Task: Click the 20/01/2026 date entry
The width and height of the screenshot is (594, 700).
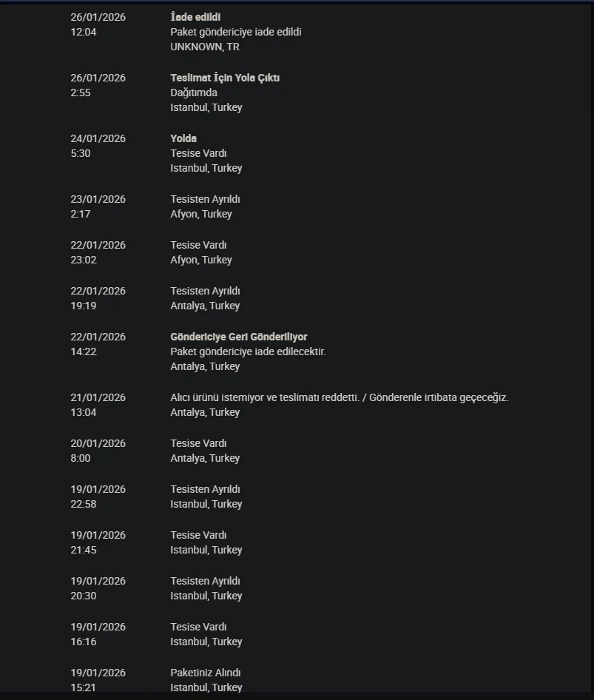Action: click(98, 443)
